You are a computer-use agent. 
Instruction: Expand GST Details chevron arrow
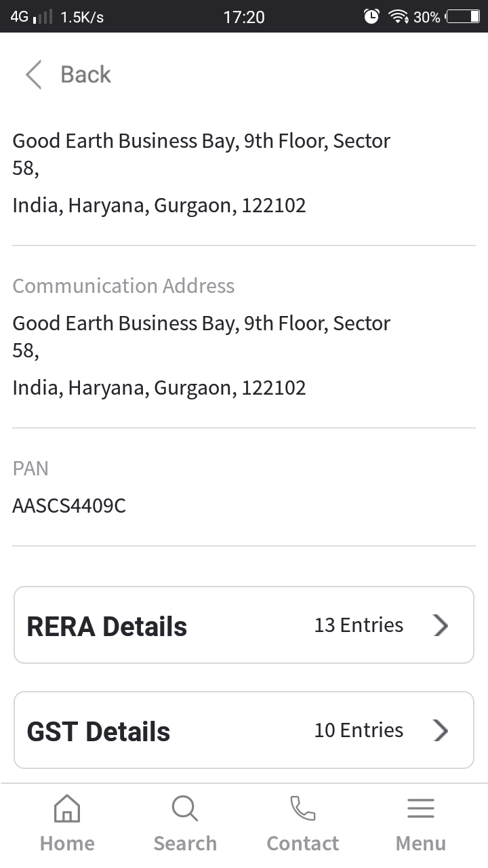point(441,730)
